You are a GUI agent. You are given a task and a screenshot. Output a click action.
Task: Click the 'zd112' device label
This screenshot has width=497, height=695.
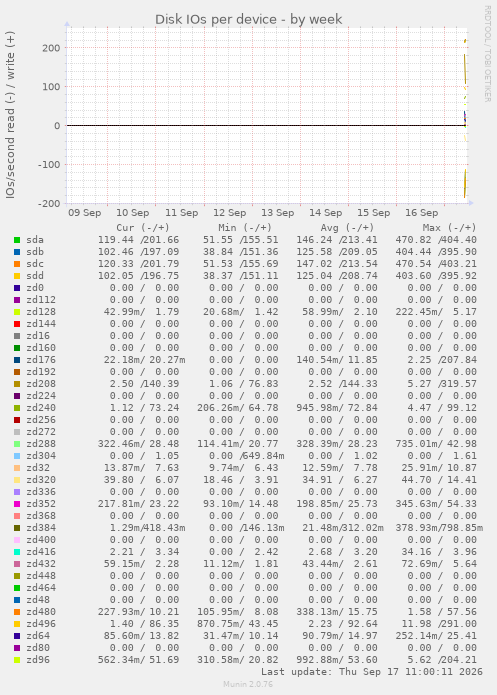(41, 300)
